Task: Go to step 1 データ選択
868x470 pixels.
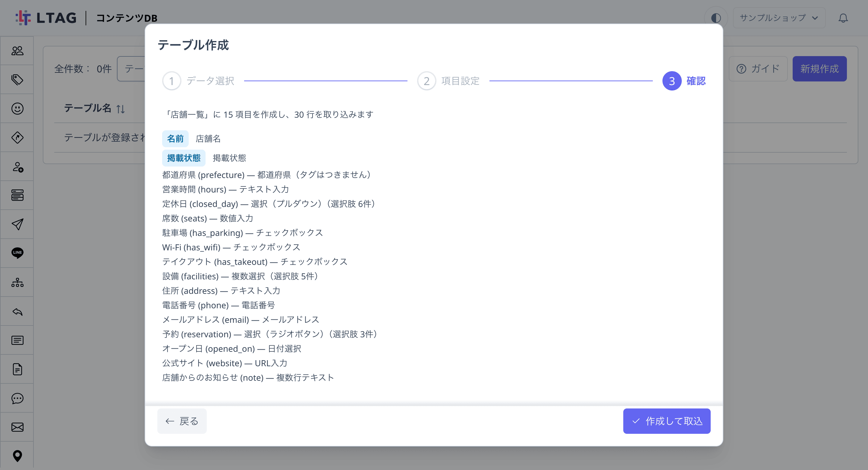Action: pyautogui.click(x=199, y=81)
